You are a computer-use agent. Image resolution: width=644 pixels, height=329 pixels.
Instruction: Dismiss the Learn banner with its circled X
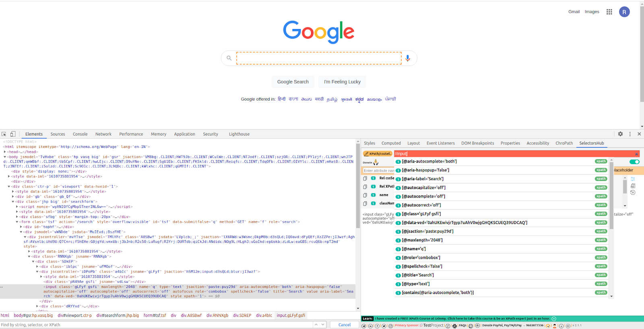pos(554,319)
